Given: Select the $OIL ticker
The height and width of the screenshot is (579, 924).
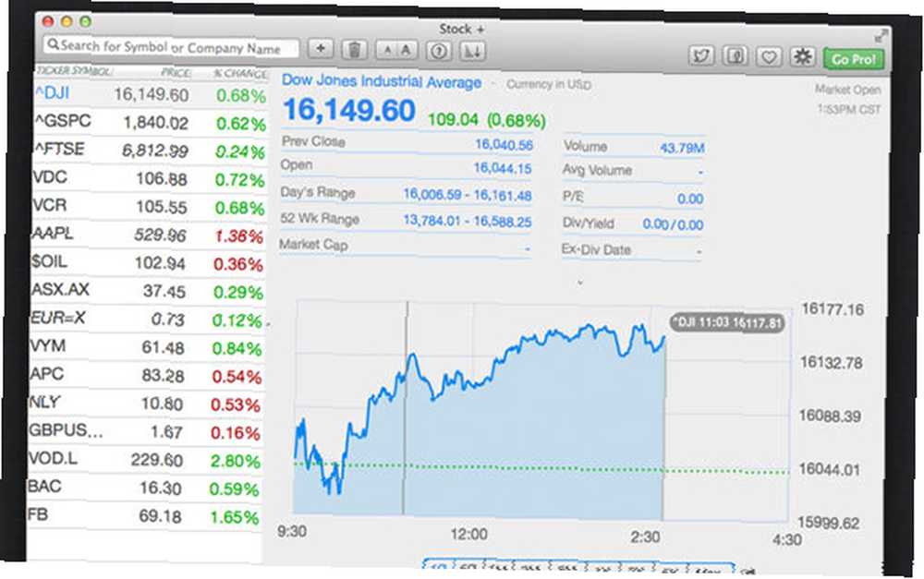Looking at the screenshot, I should (49, 261).
